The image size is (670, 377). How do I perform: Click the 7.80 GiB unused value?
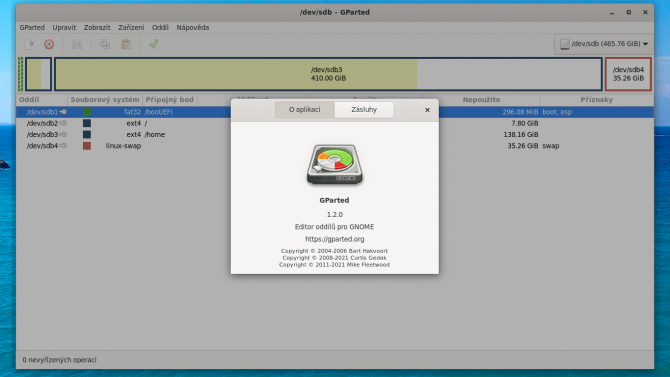(525, 123)
